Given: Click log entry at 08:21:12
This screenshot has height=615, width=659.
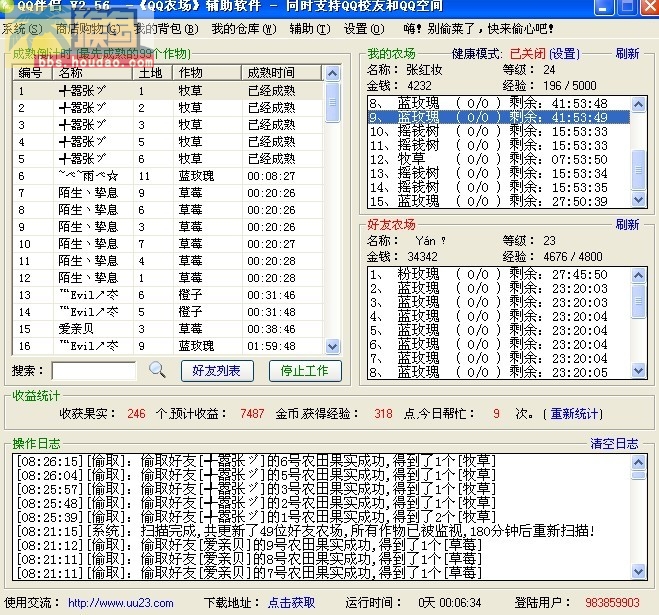Looking at the screenshot, I should point(249,545).
